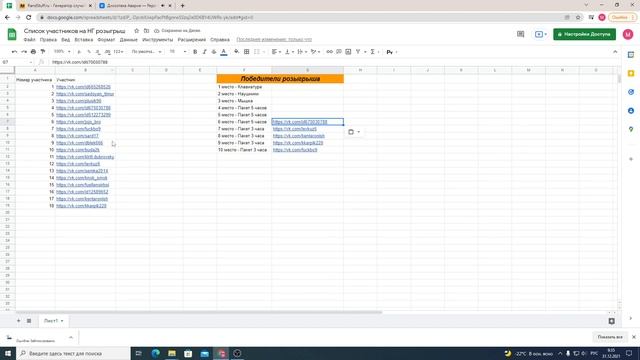Open the cell borders tool
The width and height of the screenshot is (640, 360).
(247, 52)
